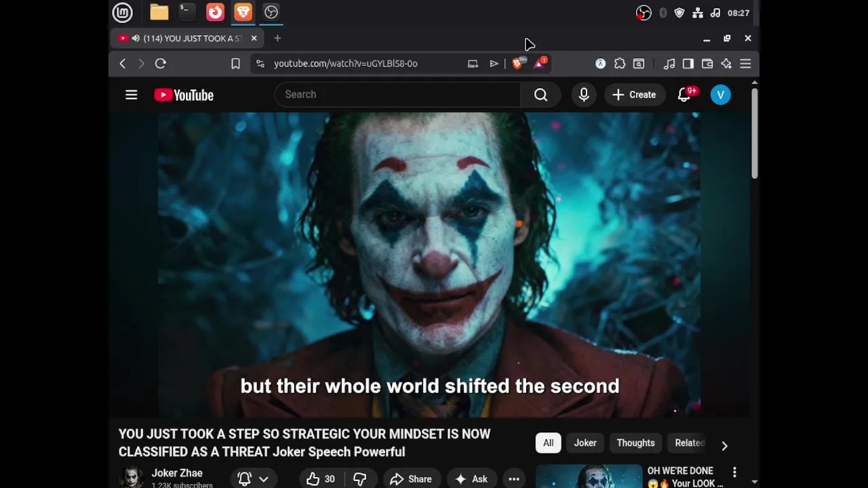Click the Joker video player
Image resolution: width=868 pixels, height=488 pixels.
point(429,264)
